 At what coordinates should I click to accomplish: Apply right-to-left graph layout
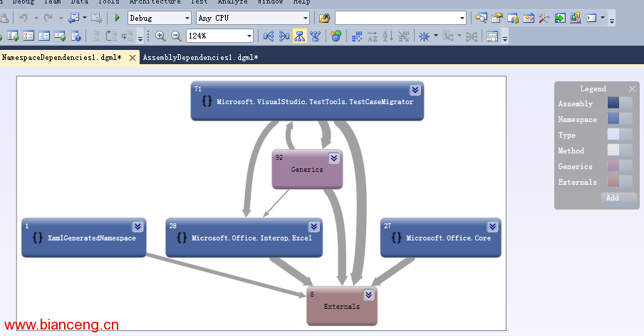pyautogui.click(x=284, y=36)
